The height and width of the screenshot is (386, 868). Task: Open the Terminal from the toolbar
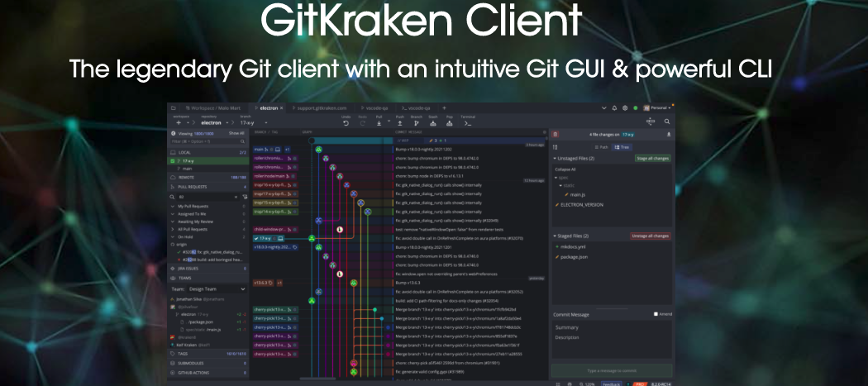(x=468, y=123)
